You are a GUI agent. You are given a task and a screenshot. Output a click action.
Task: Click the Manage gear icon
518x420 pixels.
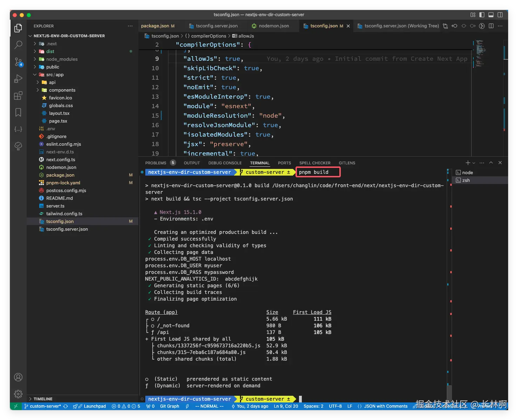click(18, 394)
